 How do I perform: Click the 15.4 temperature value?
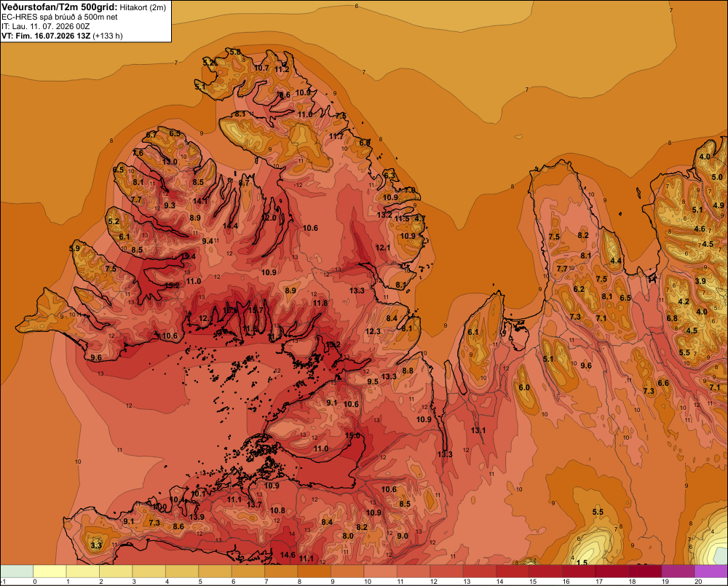pyautogui.click(x=188, y=256)
